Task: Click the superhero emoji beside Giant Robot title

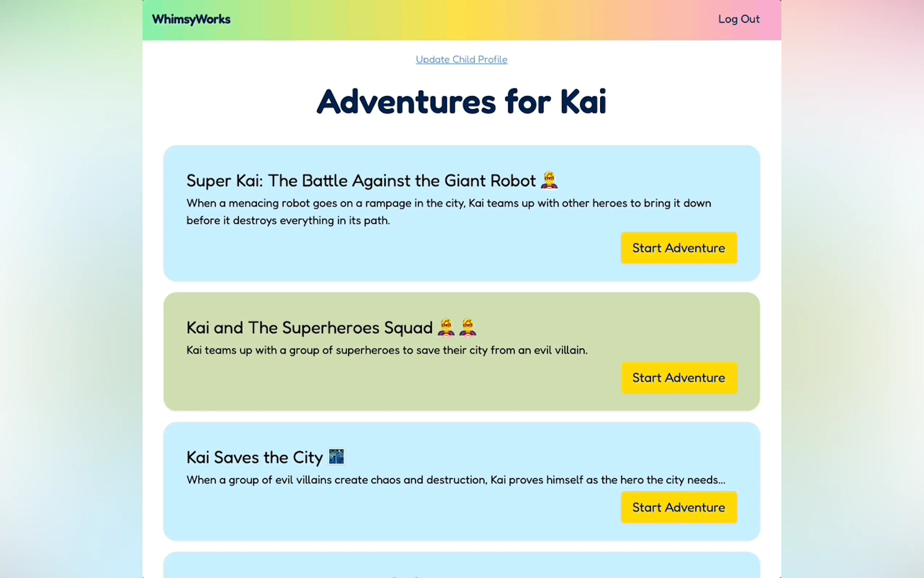Action: [549, 181]
